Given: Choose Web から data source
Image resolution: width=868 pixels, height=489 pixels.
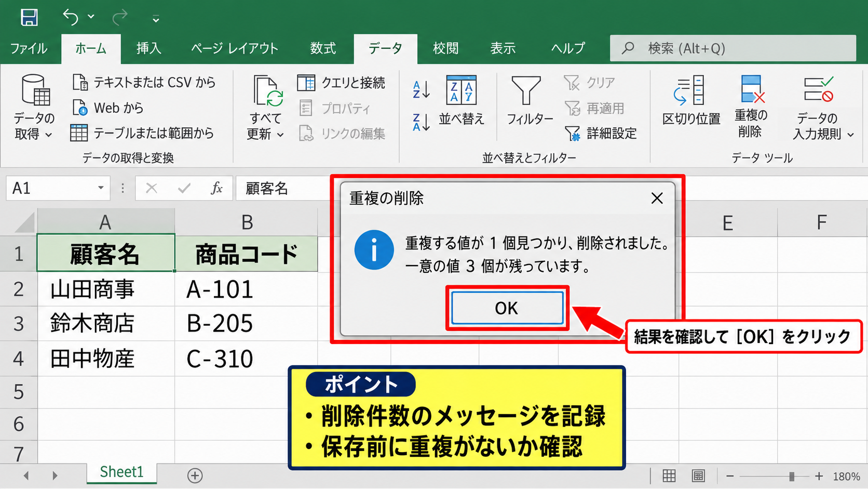Looking at the screenshot, I should tap(107, 108).
